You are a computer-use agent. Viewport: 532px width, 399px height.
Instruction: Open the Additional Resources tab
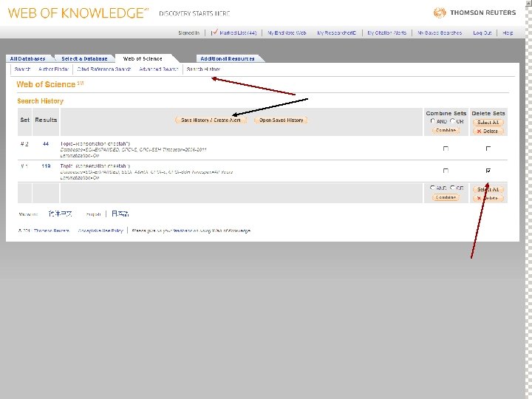click(x=228, y=58)
